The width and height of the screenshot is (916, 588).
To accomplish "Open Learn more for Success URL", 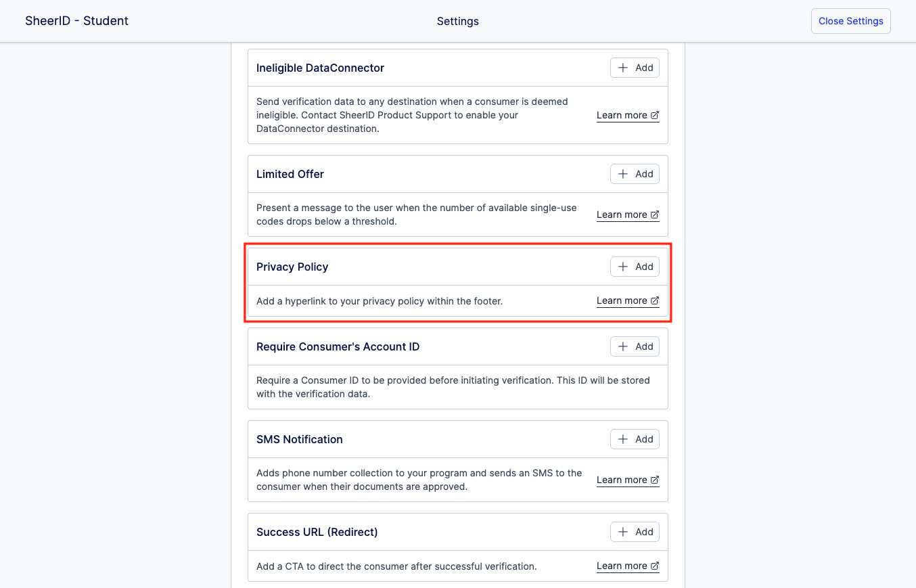I will point(622,566).
